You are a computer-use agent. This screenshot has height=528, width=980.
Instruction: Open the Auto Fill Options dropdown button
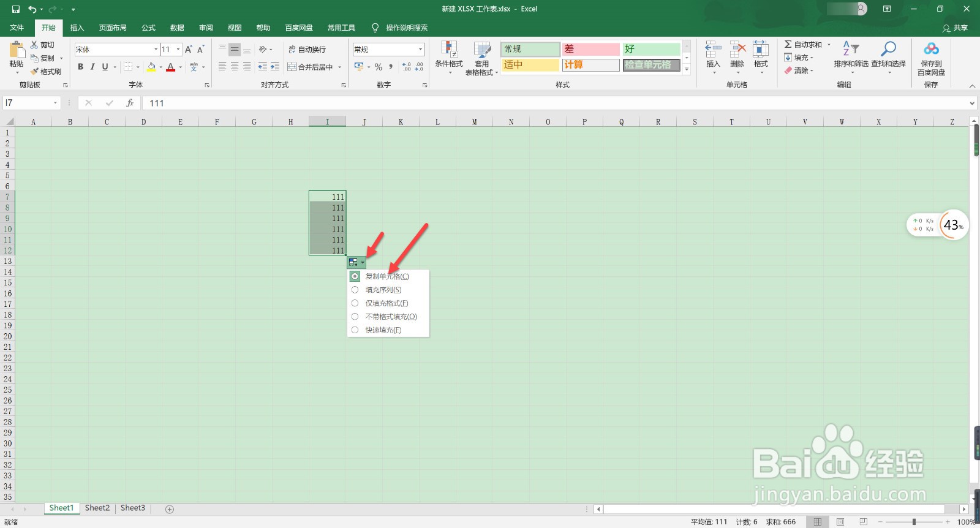pos(356,262)
